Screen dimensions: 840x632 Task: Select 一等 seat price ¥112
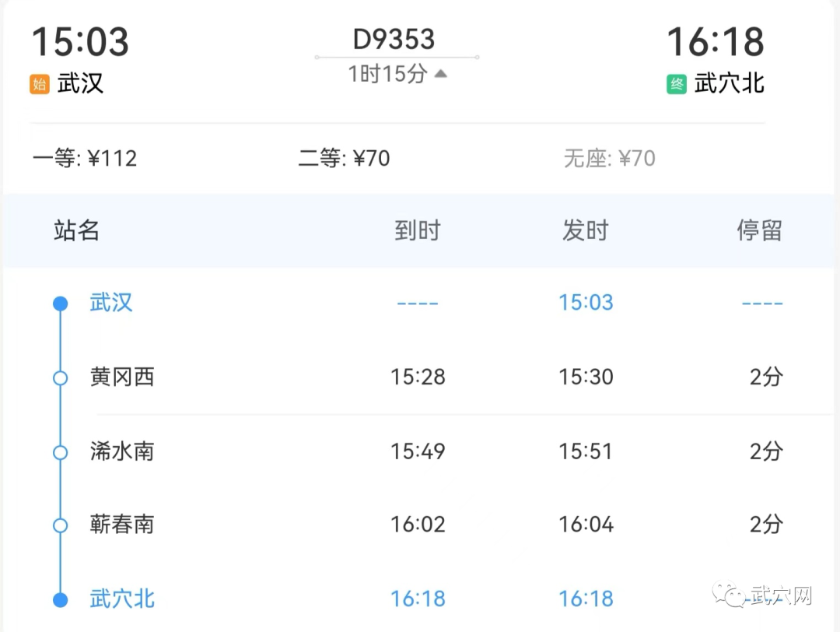(x=85, y=158)
